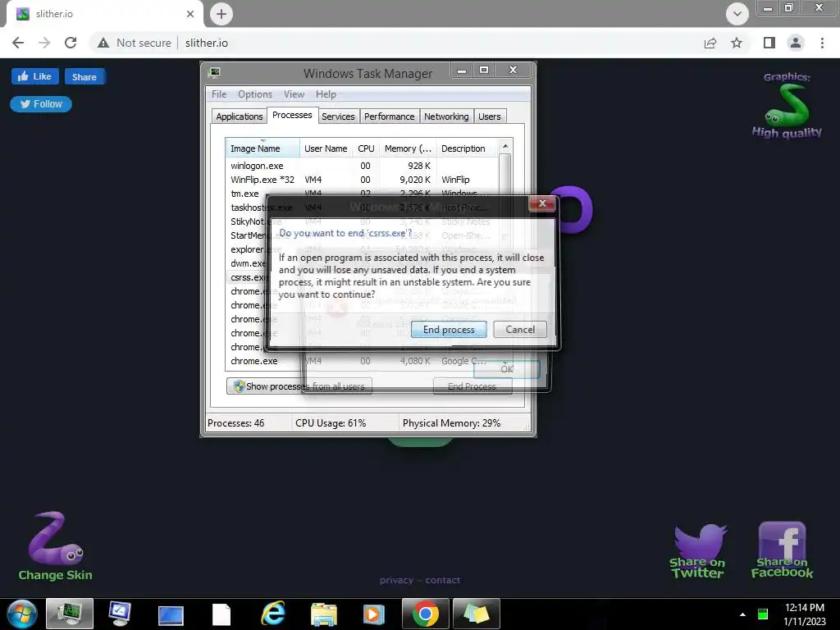Open Task Manager View menu
The image size is (840, 630).
tap(294, 94)
